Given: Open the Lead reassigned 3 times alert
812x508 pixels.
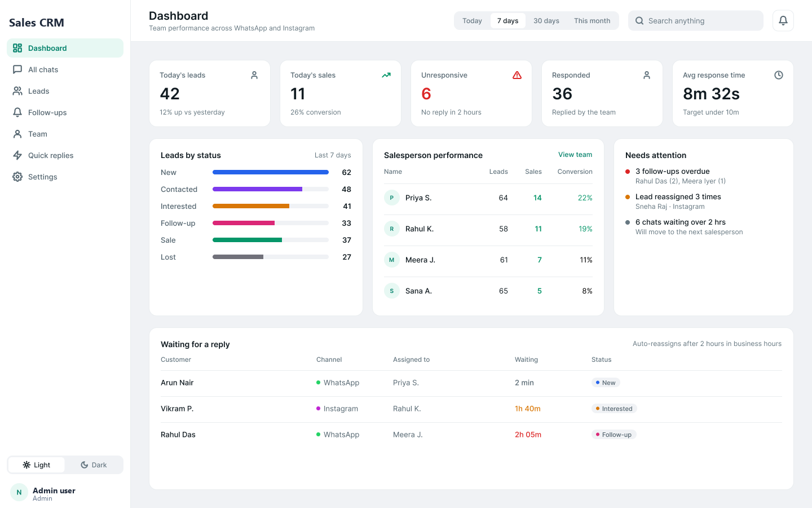Looking at the screenshot, I should tap(704, 202).
